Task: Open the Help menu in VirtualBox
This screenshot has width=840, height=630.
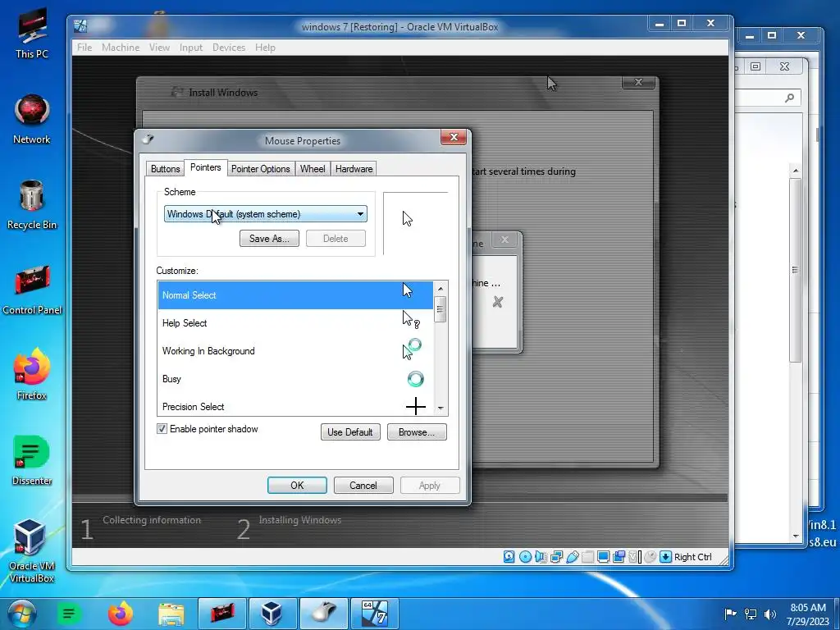Action: pyautogui.click(x=265, y=47)
